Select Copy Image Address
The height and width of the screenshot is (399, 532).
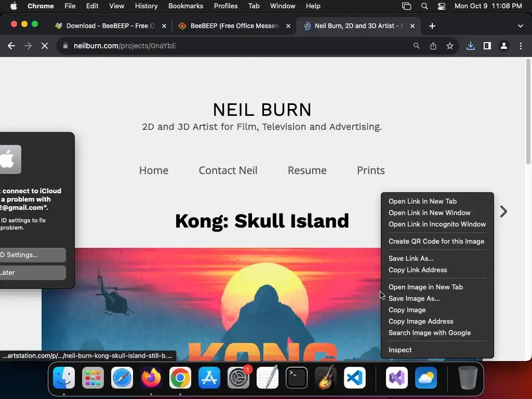click(437, 321)
